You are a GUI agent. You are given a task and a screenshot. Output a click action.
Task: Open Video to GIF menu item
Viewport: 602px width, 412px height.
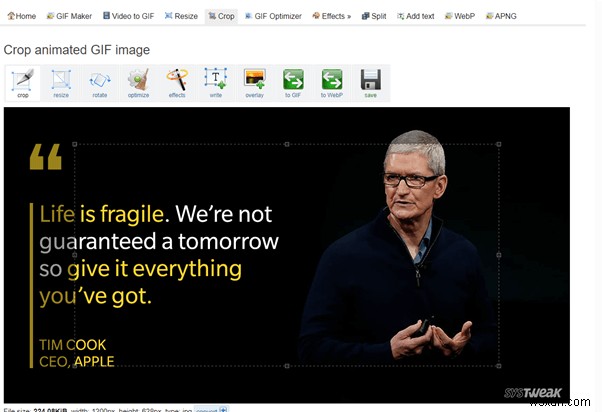128,16
